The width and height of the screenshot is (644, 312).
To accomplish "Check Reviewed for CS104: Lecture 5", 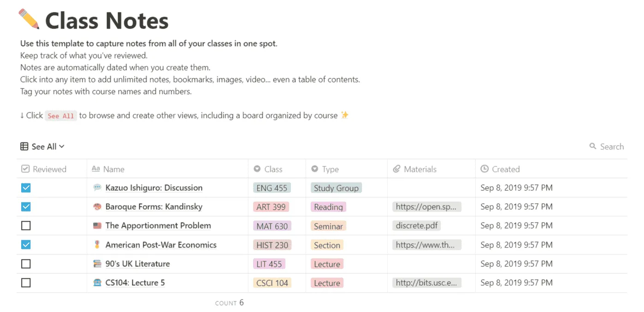I will (x=26, y=283).
